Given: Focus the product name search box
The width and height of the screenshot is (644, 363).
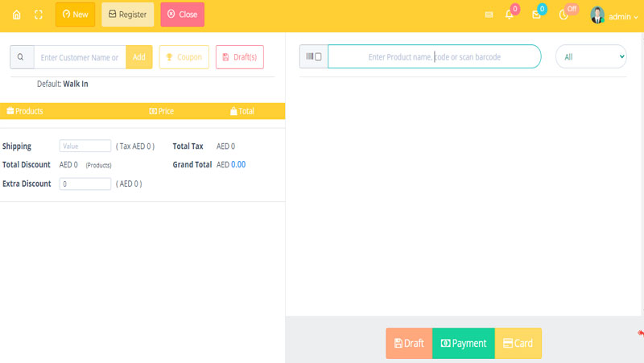Looking at the screenshot, I should [x=435, y=56].
